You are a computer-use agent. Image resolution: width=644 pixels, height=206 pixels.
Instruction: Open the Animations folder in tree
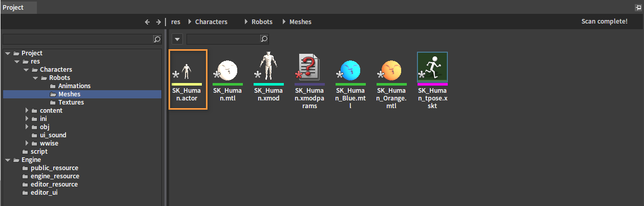(x=74, y=86)
